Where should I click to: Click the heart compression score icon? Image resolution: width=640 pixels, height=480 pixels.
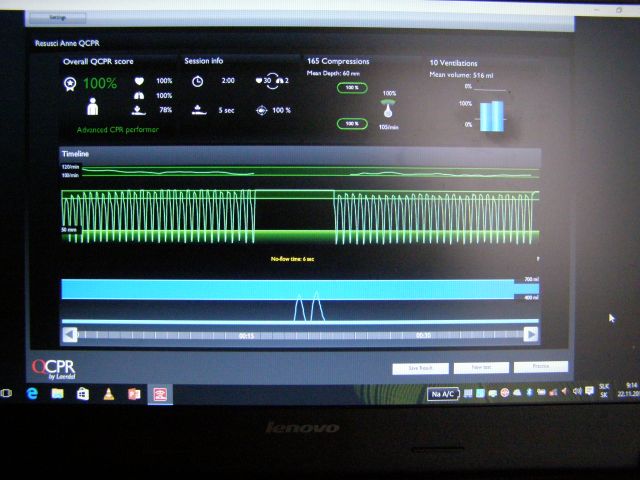139,80
